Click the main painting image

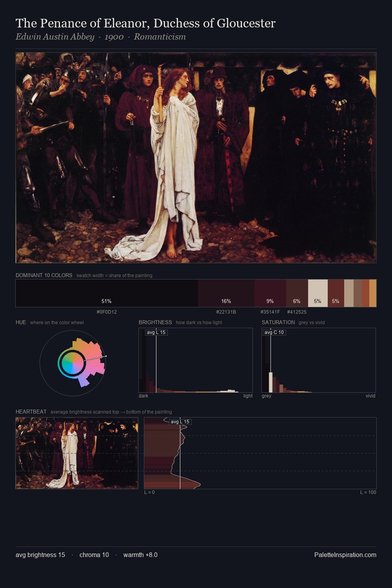coord(196,158)
